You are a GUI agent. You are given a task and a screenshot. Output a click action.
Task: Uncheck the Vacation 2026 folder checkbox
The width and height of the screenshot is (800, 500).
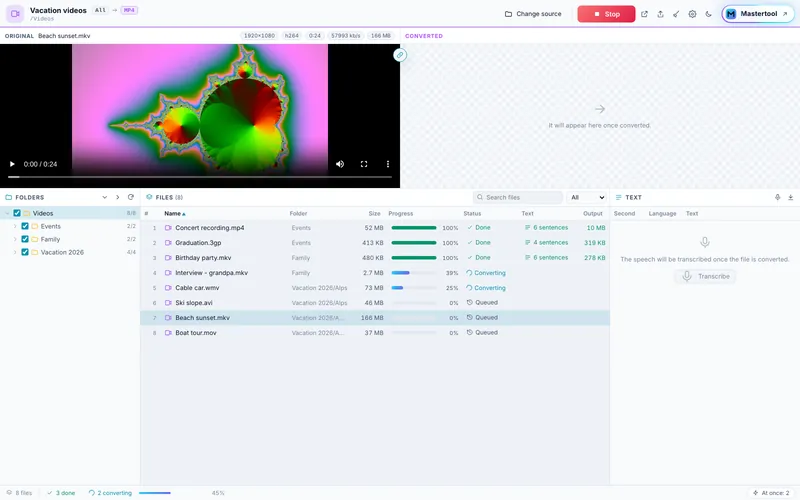tap(24, 252)
